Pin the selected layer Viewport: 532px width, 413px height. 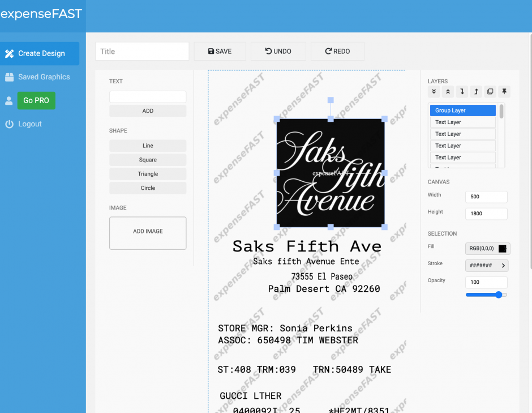(504, 91)
